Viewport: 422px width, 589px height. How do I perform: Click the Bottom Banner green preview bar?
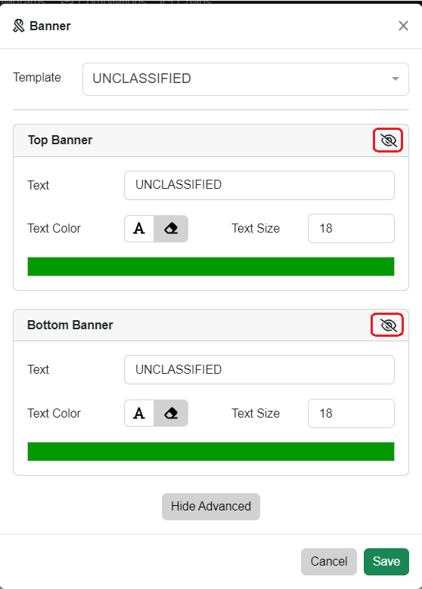211,452
